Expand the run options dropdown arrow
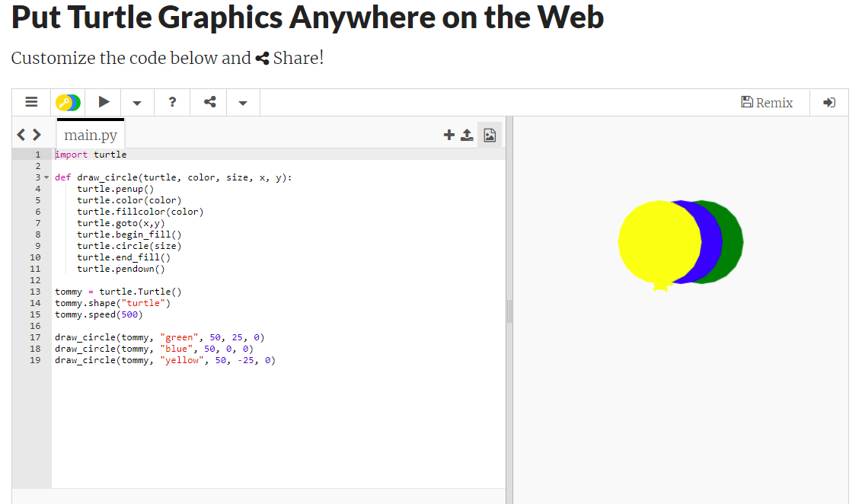Screen dimensions: 862x504 [x=137, y=102]
